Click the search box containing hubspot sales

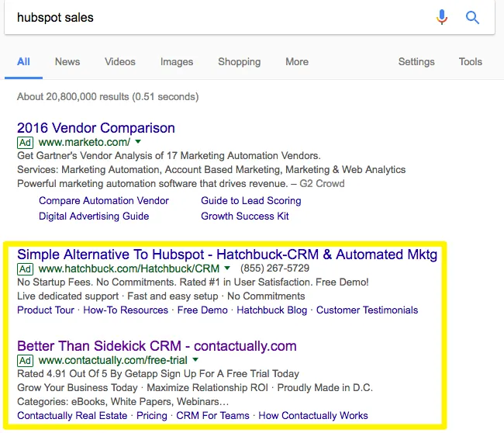[x=217, y=17]
